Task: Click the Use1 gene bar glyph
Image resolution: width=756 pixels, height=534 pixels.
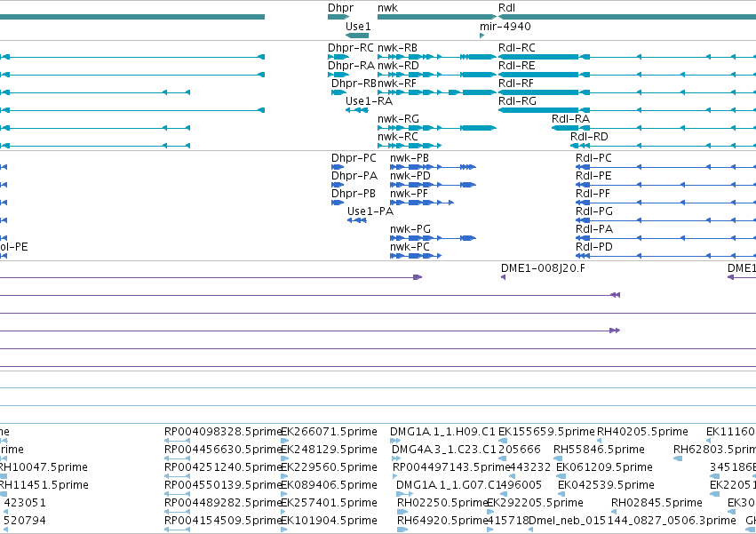Action: click(x=357, y=36)
